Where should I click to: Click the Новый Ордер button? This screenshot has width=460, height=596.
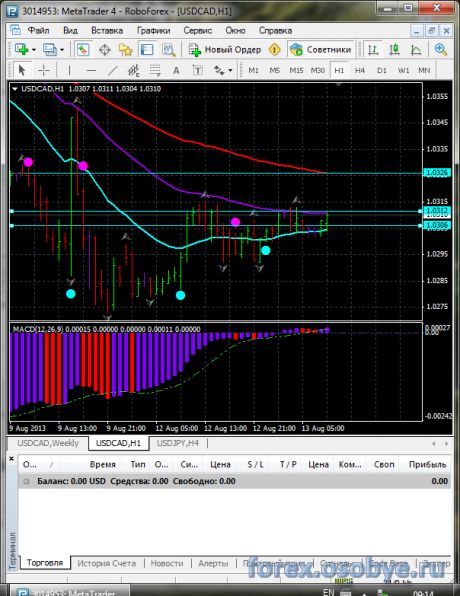[225, 49]
